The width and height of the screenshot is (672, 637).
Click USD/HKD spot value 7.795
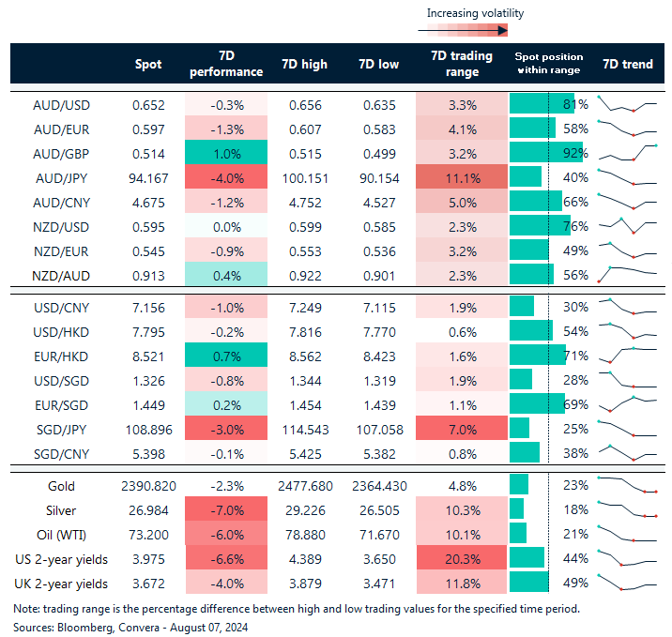148,332
